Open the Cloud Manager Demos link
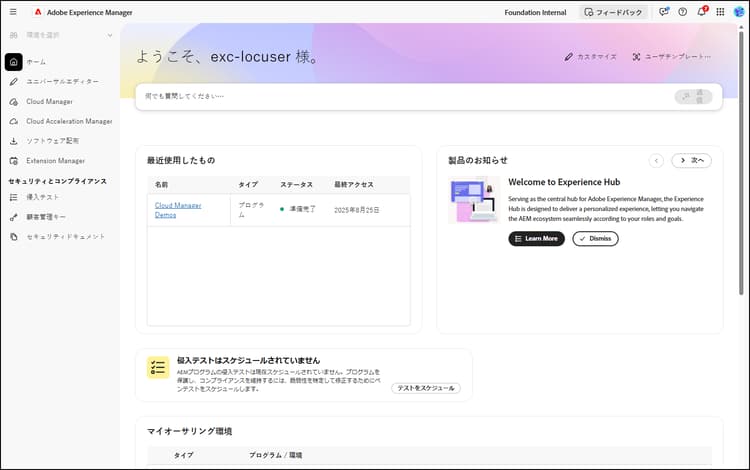This screenshot has height=470, width=750. [x=178, y=210]
